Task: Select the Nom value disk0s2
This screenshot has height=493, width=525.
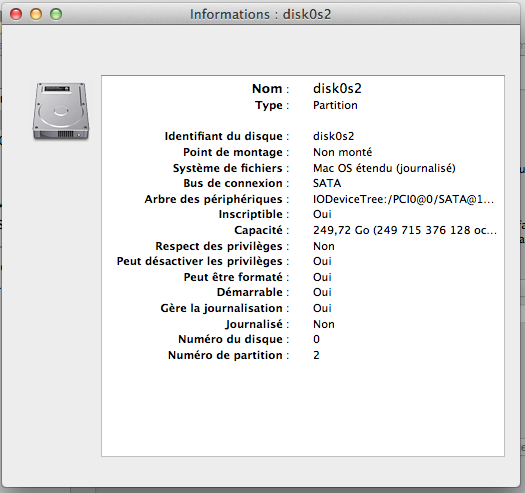Action: (x=337, y=88)
